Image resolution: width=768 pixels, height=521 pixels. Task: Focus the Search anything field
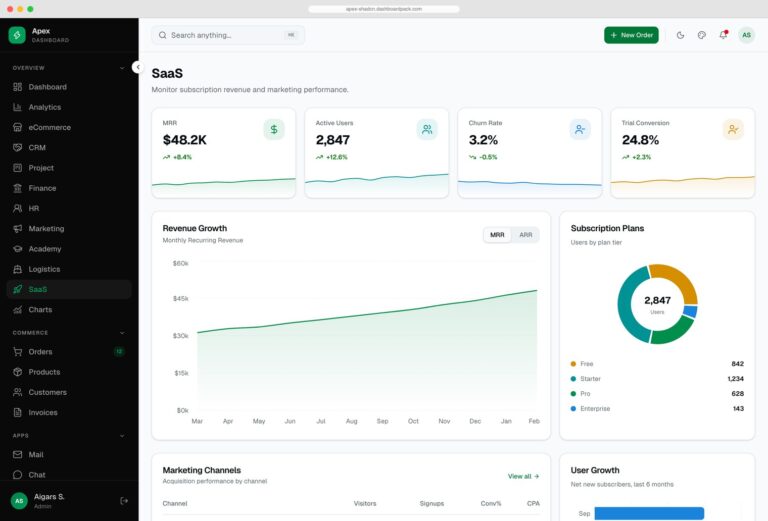[x=228, y=35]
